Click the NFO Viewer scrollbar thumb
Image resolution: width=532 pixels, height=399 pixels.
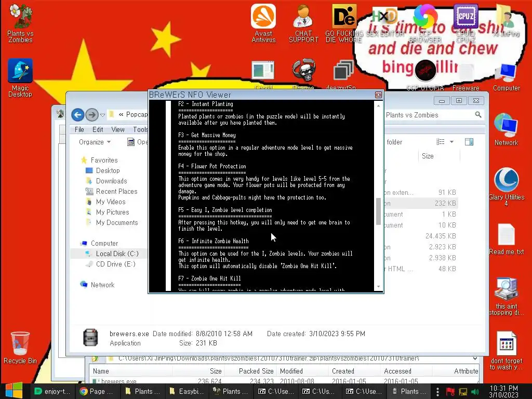[x=379, y=211]
